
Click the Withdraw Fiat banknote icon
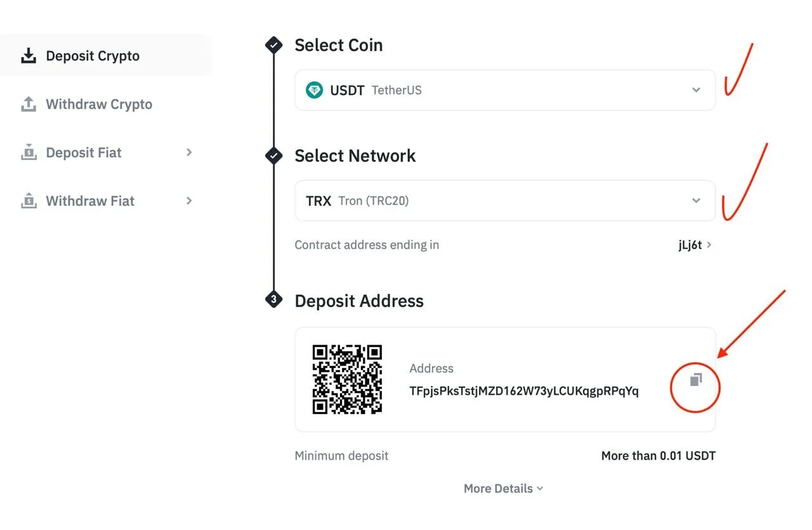coord(29,201)
